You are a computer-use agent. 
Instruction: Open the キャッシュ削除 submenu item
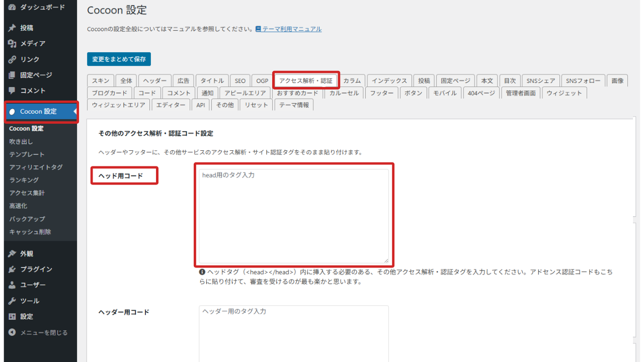coord(30,232)
